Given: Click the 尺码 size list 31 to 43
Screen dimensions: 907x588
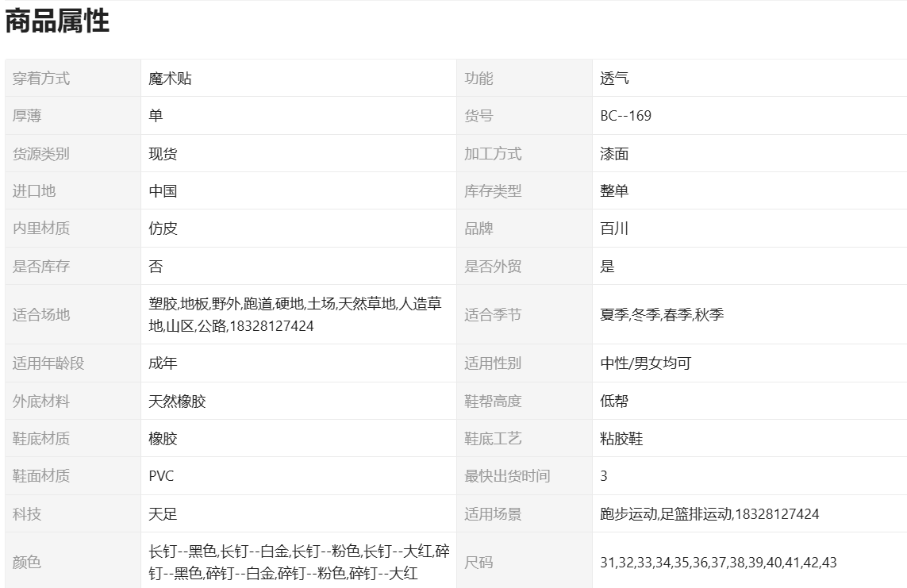Looking at the screenshot, I should point(718,563).
